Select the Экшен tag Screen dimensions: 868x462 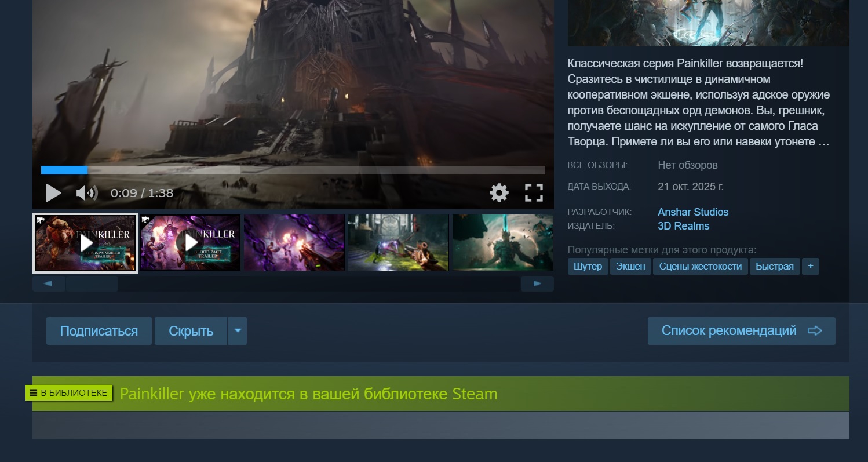[630, 267]
